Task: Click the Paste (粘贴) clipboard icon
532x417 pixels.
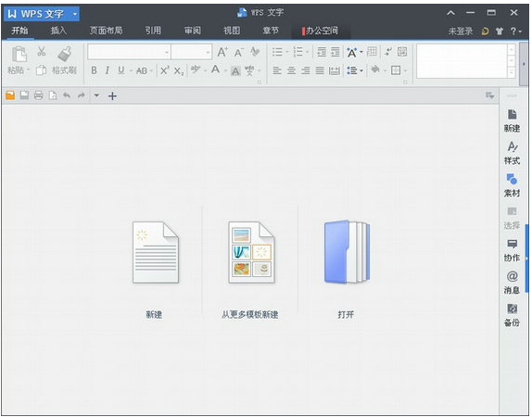Action: (x=19, y=55)
